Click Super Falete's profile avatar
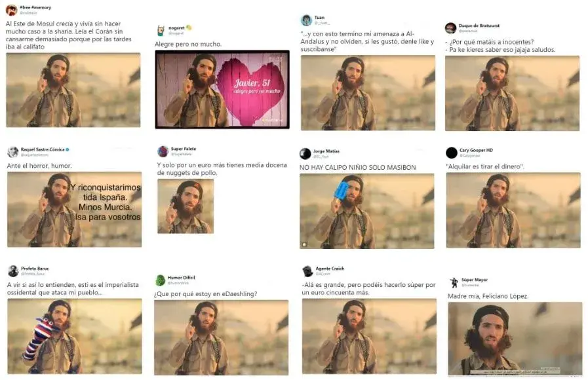The height and width of the screenshot is (380, 588). (x=163, y=151)
